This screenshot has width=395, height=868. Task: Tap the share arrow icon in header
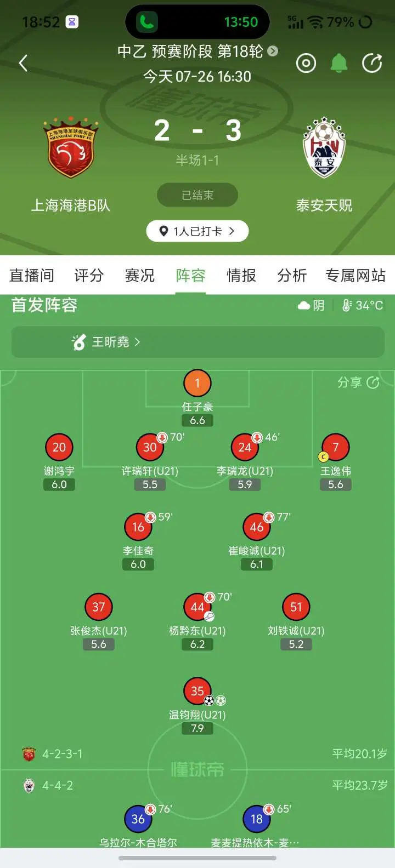(x=372, y=64)
